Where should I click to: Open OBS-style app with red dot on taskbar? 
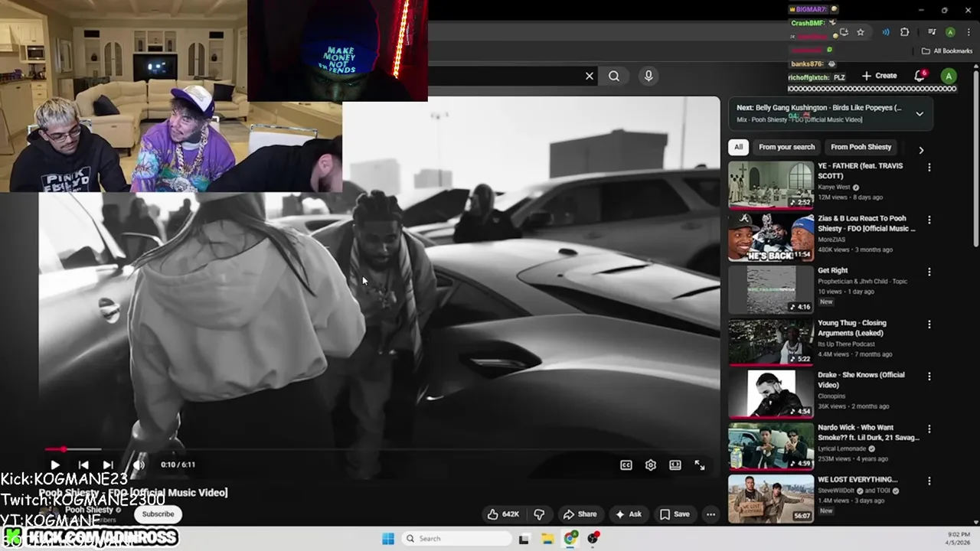(593, 539)
